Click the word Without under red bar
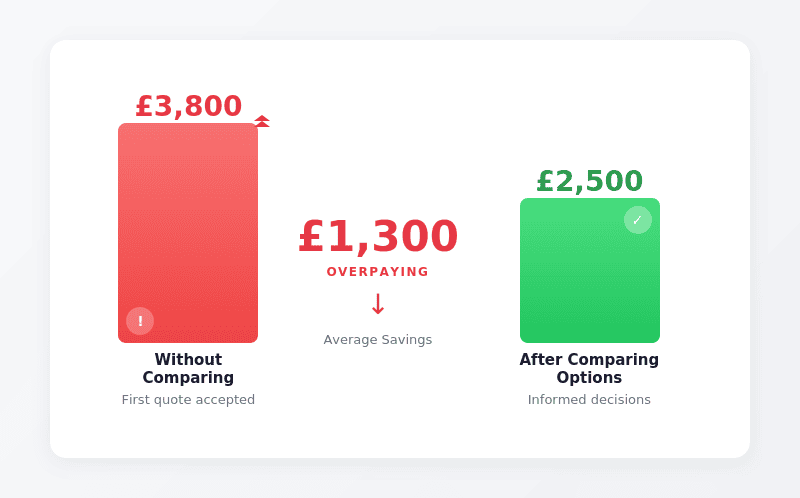Image resolution: width=800 pixels, height=498 pixels. tap(188, 360)
